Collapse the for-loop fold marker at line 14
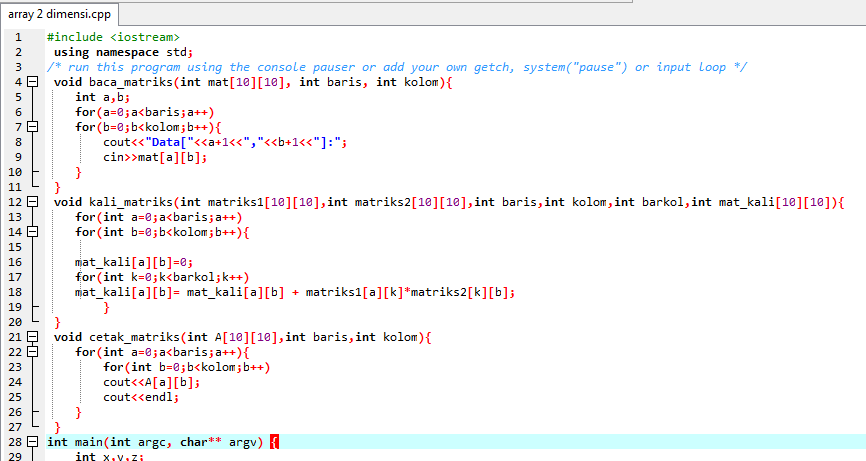Screen dimensions: 866x461 click(33, 232)
